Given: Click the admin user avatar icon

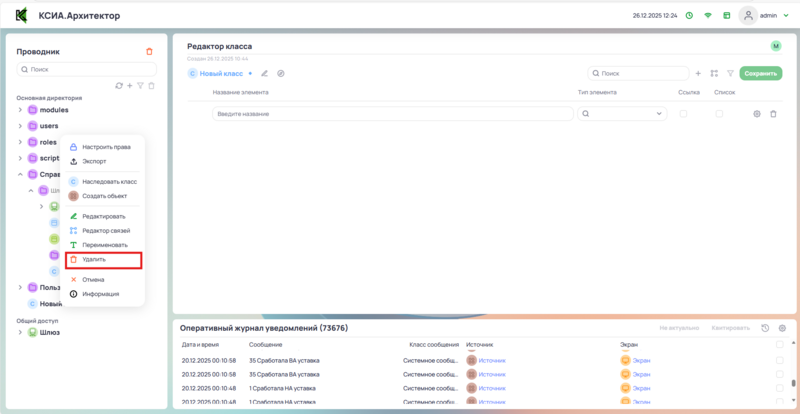Looking at the screenshot, I should (748, 16).
